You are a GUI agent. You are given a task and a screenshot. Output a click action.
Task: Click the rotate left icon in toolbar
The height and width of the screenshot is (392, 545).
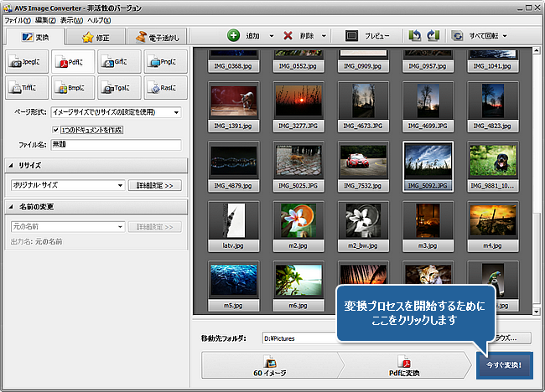[x=415, y=36]
